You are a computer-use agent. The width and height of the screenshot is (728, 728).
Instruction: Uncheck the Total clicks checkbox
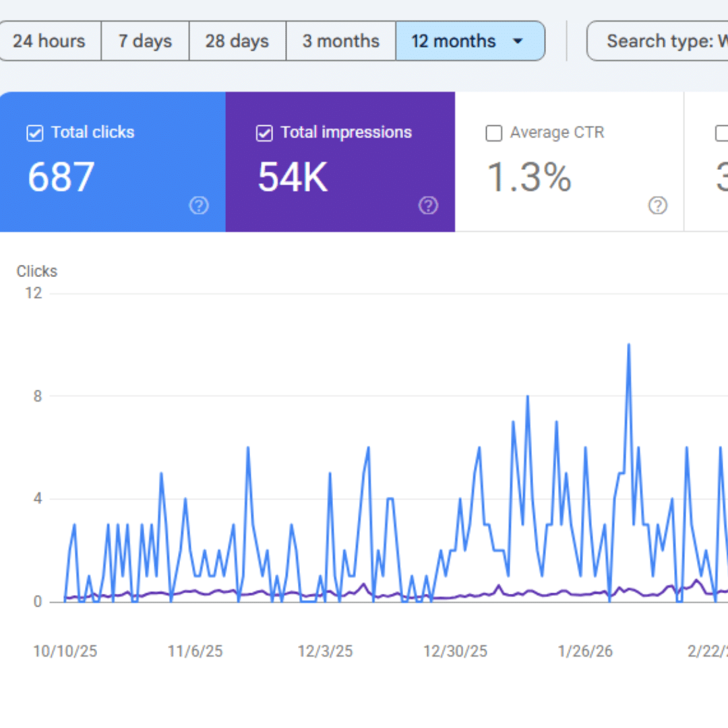(35, 133)
